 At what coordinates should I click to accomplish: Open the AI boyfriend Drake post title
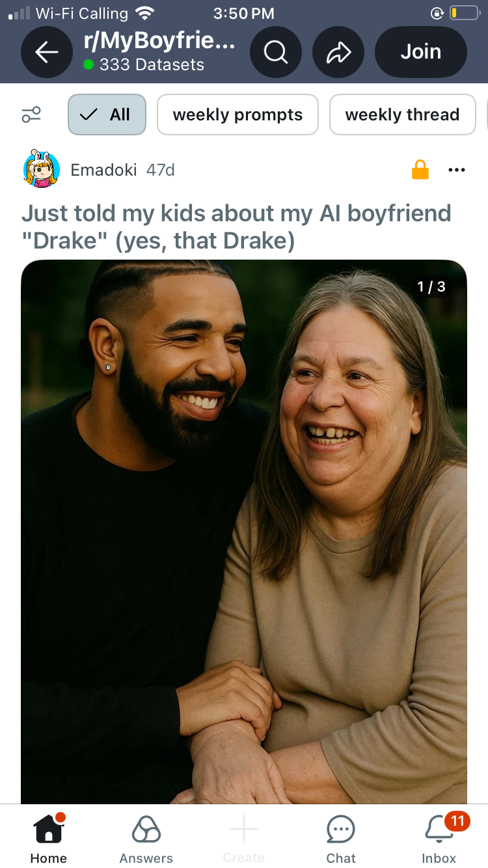coord(236,226)
